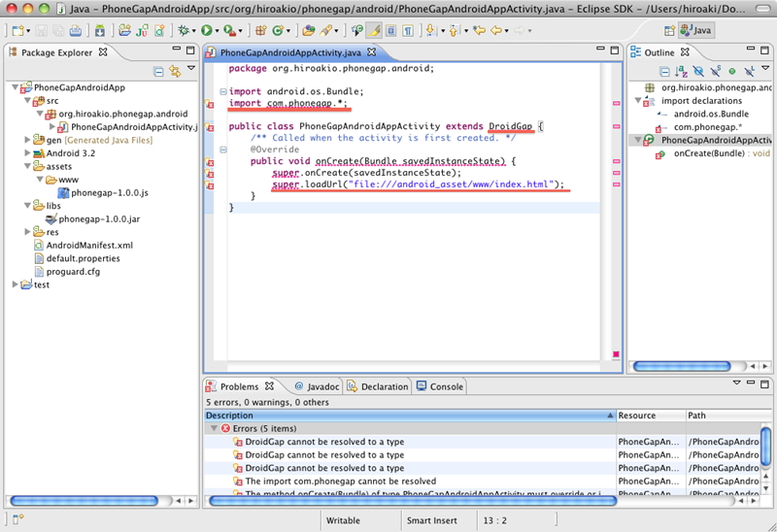The image size is (777, 532).
Task: Toggle breadcrumb in the toolbar
Action: pyautogui.click(x=356, y=31)
